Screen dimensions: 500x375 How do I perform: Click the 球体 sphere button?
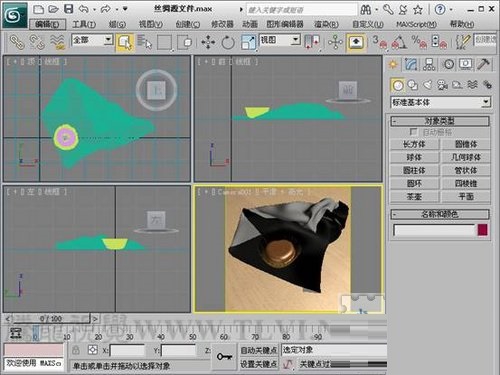(415, 157)
